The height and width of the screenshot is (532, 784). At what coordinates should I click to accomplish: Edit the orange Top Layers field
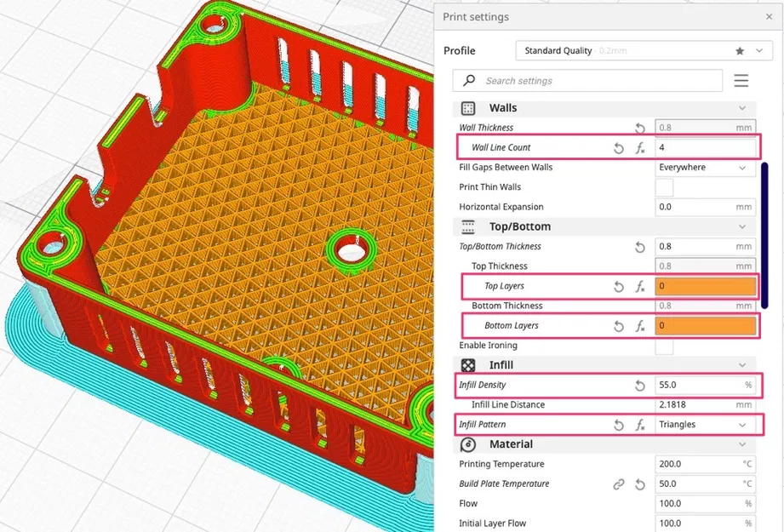pyautogui.click(x=706, y=286)
